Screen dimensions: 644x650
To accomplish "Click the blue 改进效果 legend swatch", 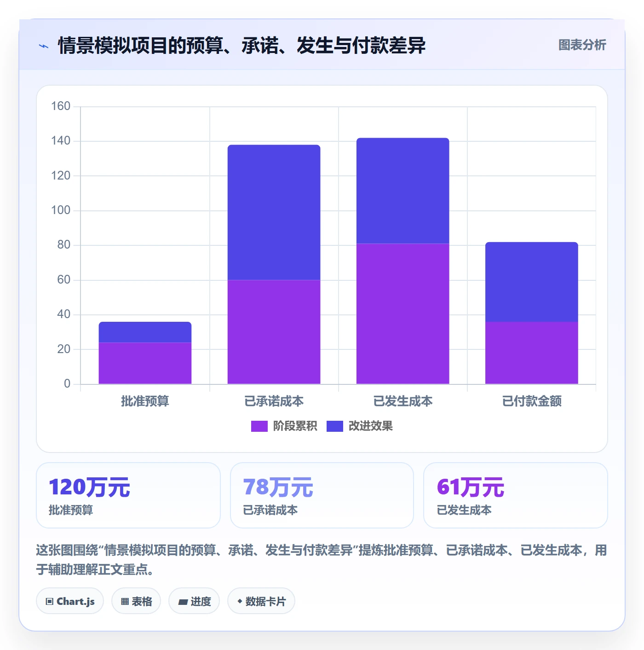I will [x=335, y=426].
